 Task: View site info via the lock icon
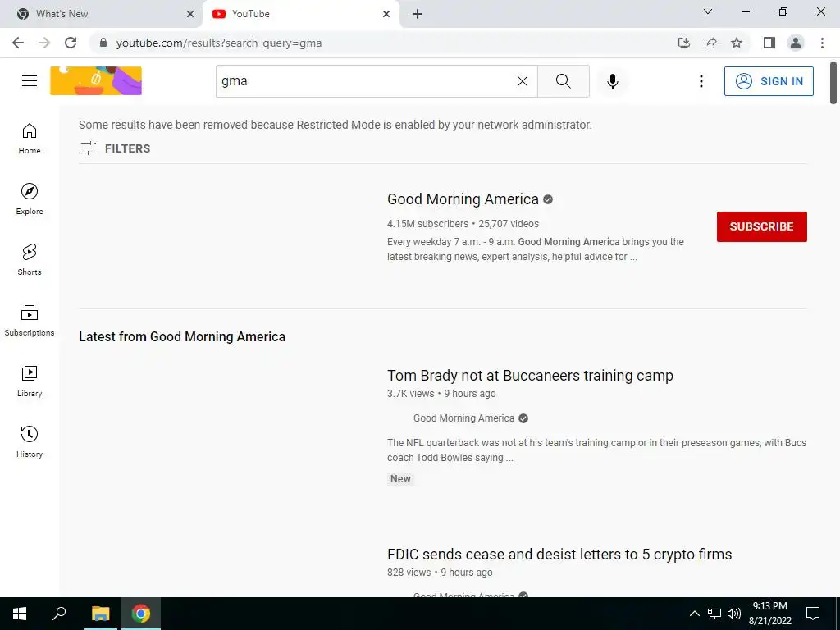103,43
